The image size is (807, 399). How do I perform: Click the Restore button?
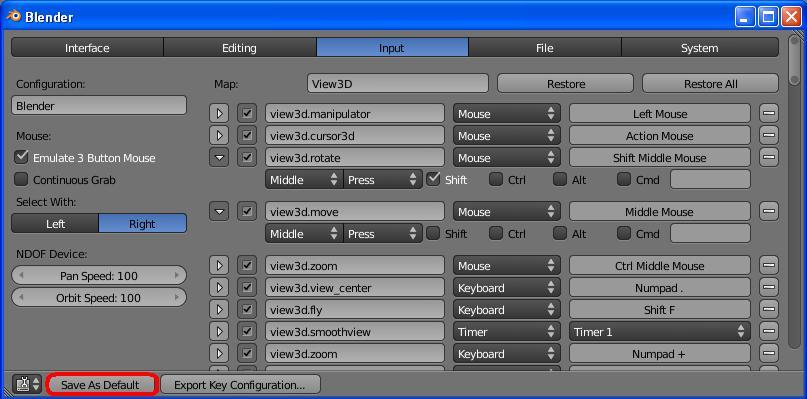click(x=565, y=83)
